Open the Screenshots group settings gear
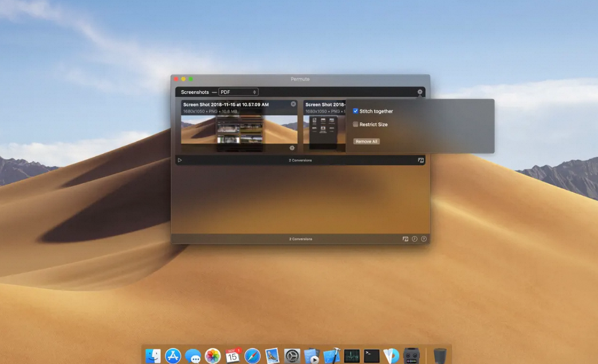 [x=419, y=92]
